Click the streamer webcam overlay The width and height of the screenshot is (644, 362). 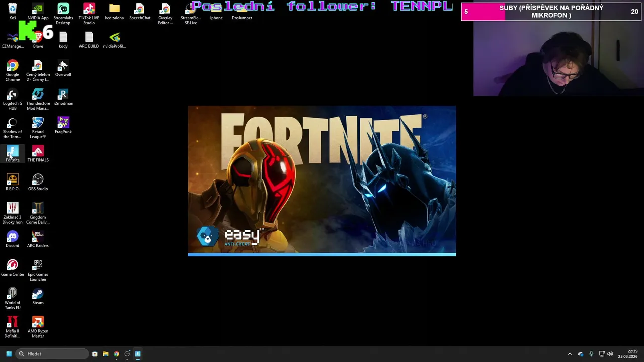tap(558, 58)
